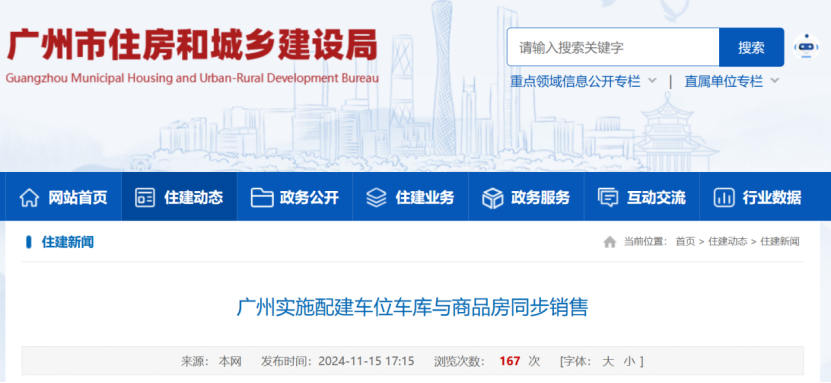
Task: Go to 首页 in breadcrumb
Action: 685,242
